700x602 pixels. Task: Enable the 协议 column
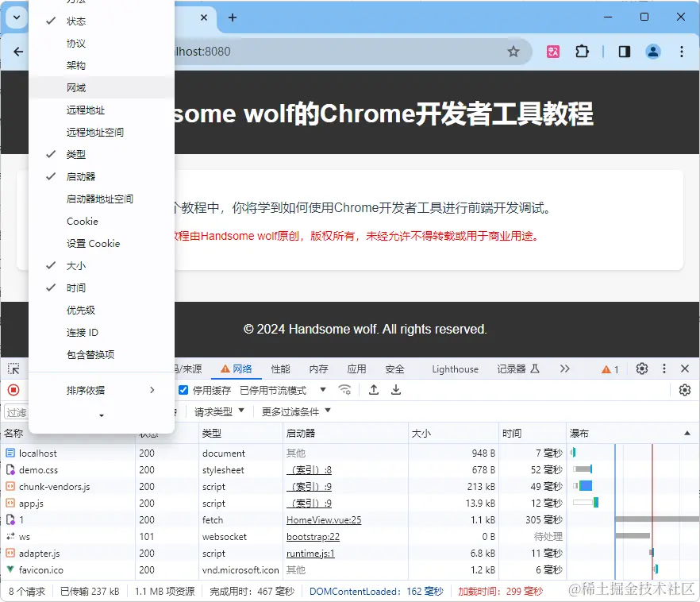pyautogui.click(x=102, y=44)
